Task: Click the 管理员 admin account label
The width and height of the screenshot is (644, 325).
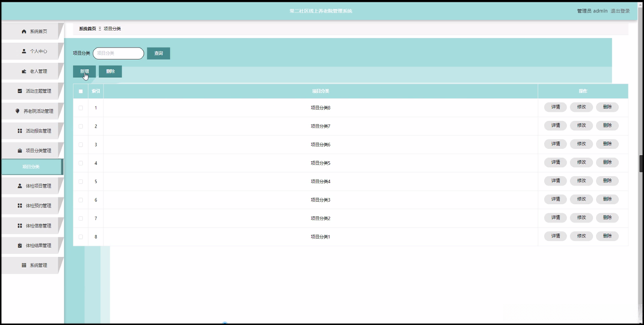Action: pos(592,11)
